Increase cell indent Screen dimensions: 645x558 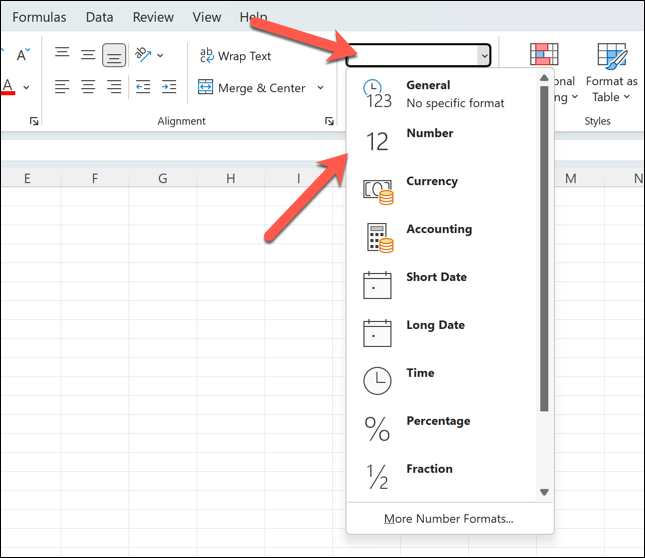(169, 87)
